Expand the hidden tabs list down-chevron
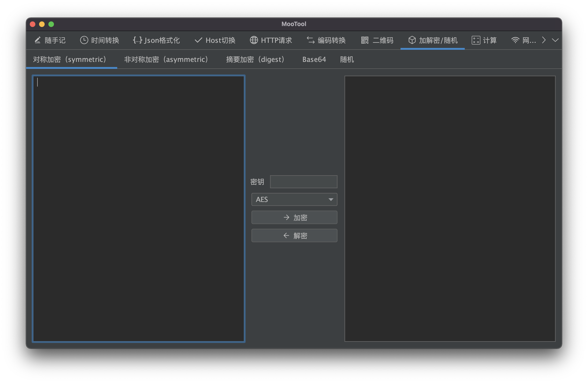The height and width of the screenshot is (383, 588). [555, 40]
